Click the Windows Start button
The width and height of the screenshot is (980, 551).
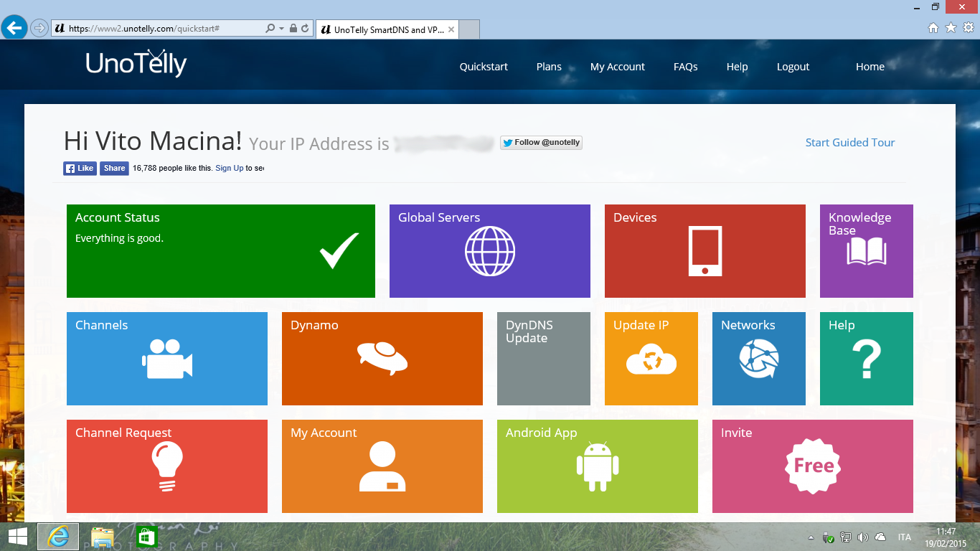tap(17, 537)
